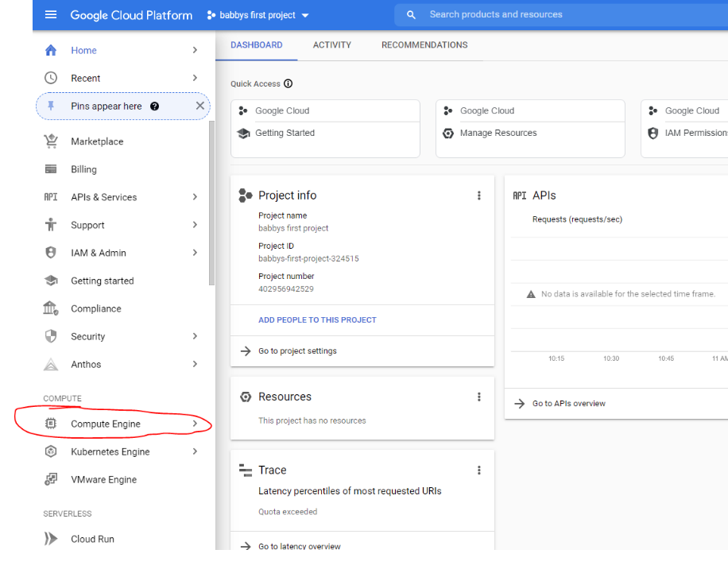728x573 pixels.
Task: Expand the APIs & Services submenu chevron
Action: (x=195, y=197)
